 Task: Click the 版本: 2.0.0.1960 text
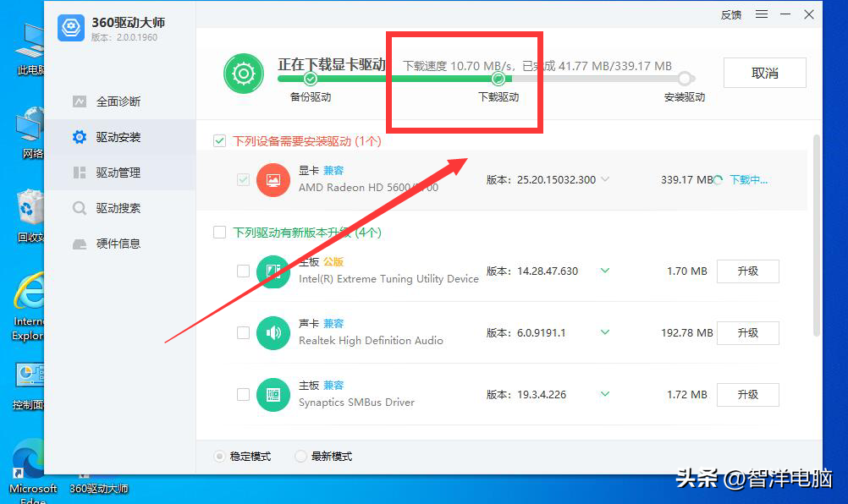pos(124,37)
